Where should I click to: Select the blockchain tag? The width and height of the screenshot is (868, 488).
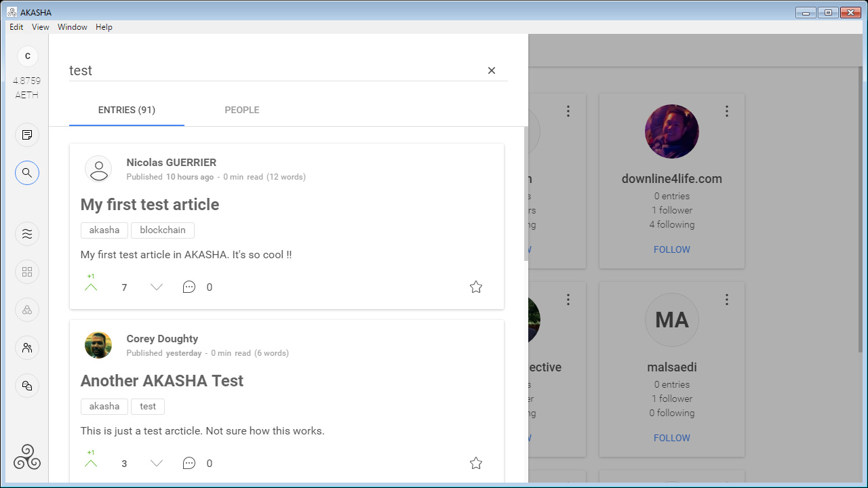click(x=163, y=230)
